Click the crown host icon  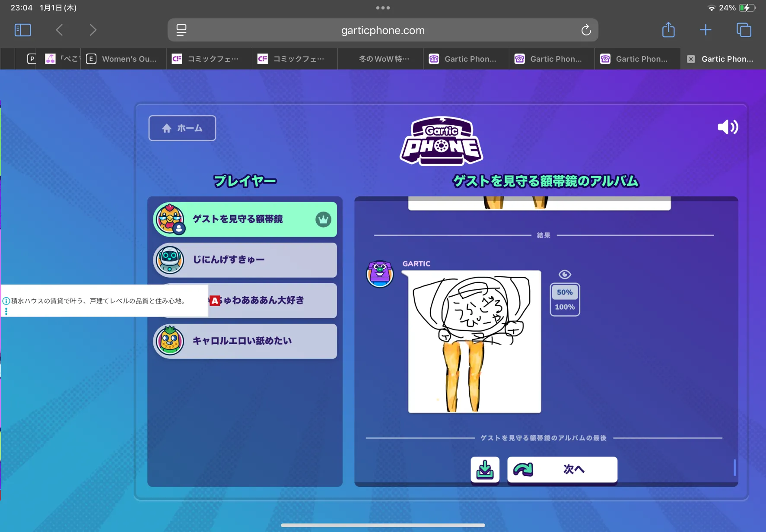click(323, 219)
